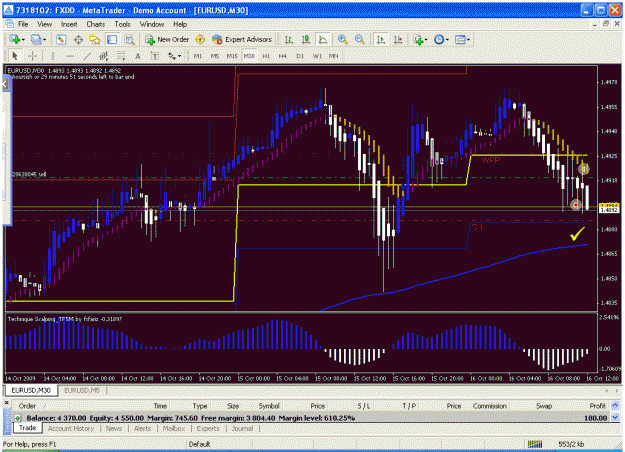Image resolution: width=625 pixels, height=452 pixels.
Task: Click the Zoom In magnifier icon
Action: click(342, 39)
